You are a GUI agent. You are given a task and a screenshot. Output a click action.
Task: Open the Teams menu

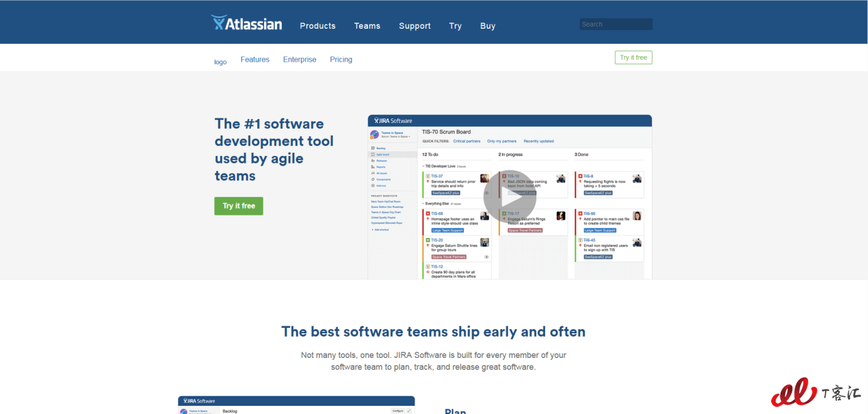367,26
